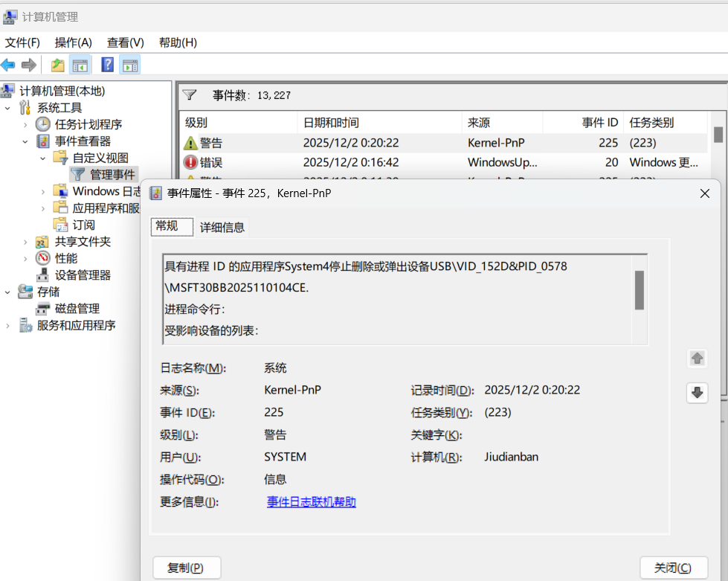Select the Kernel-PnP source cell in list
Viewport: 728px width, 581px height.
[x=496, y=143]
